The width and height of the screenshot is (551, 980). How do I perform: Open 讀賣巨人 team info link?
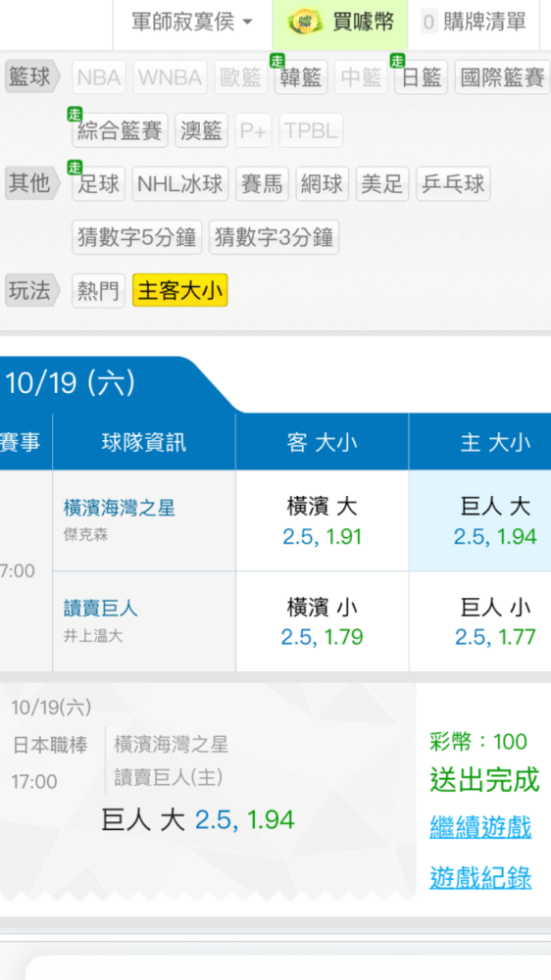point(101,609)
